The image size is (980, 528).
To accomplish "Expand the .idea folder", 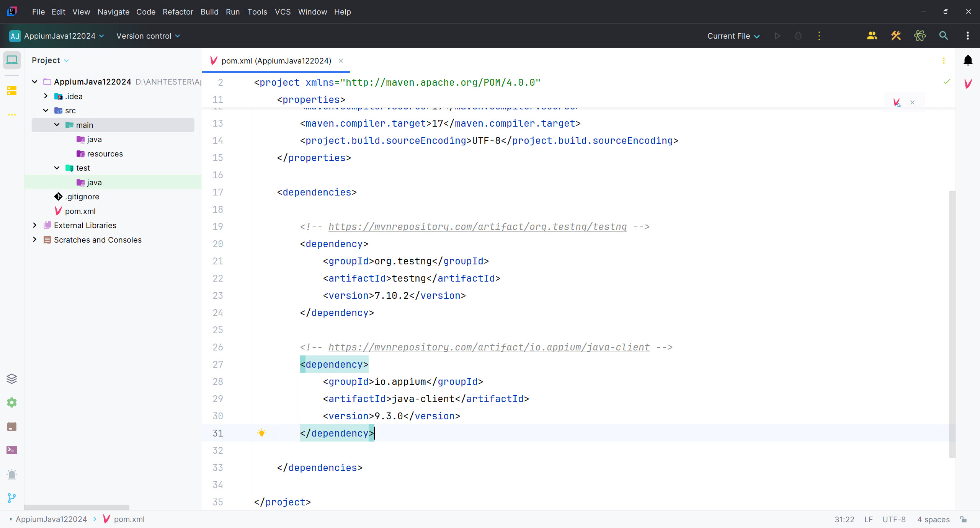I will [x=46, y=96].
